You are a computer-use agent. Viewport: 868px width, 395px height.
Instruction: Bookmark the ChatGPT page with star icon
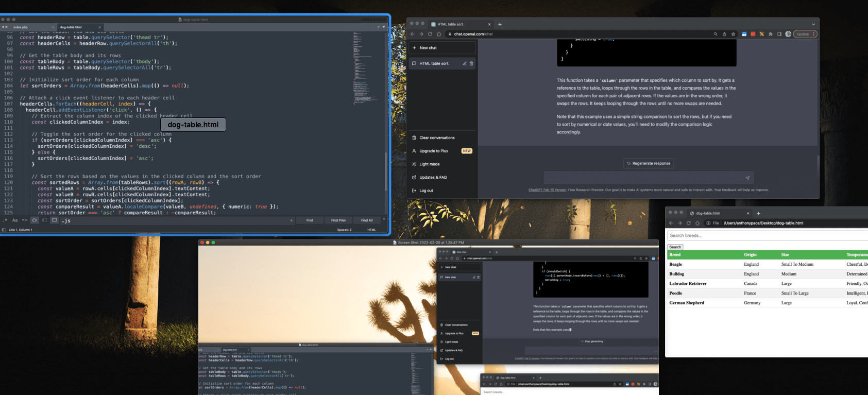pos(733,34)
